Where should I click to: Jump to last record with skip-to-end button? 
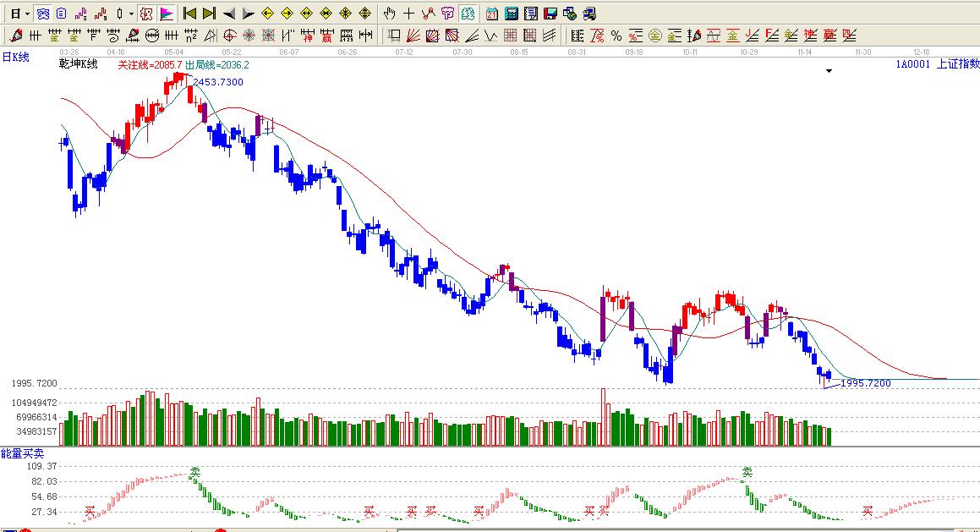209,14
